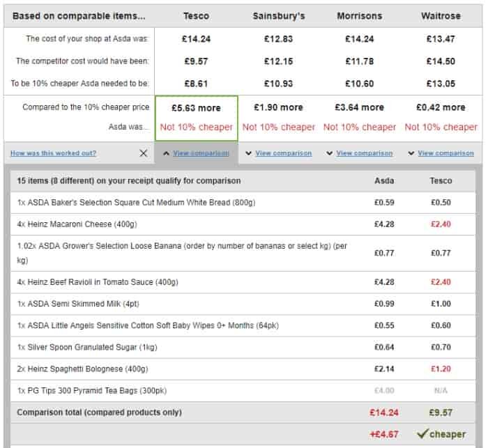Image resolution: width=488 pixels, height=448 pixels.
Task: Click the £13.47 Asda cost for Waitrose
Action: coord(441,39)
